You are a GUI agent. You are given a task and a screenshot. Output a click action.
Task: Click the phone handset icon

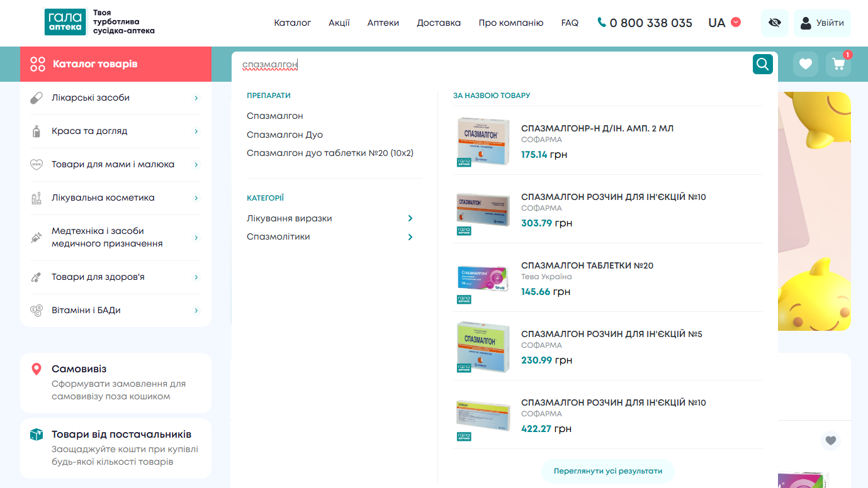(x=602, y=22)
